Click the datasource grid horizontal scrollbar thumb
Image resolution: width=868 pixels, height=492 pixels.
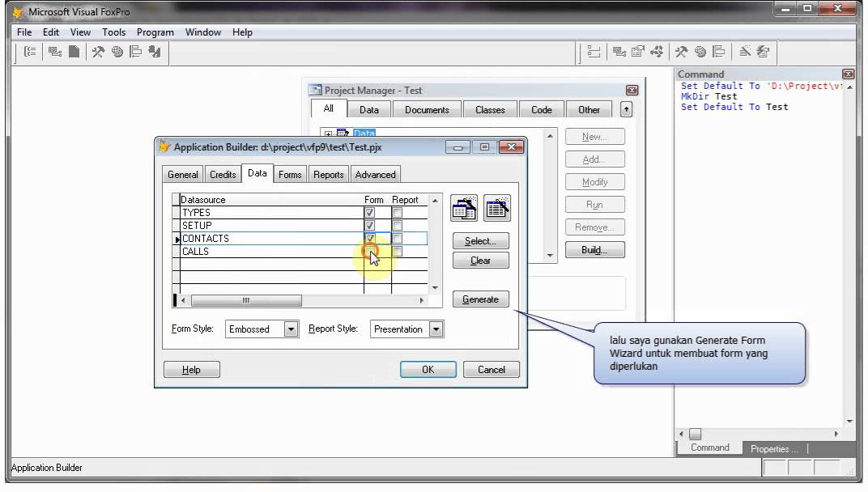coord(246,300)
